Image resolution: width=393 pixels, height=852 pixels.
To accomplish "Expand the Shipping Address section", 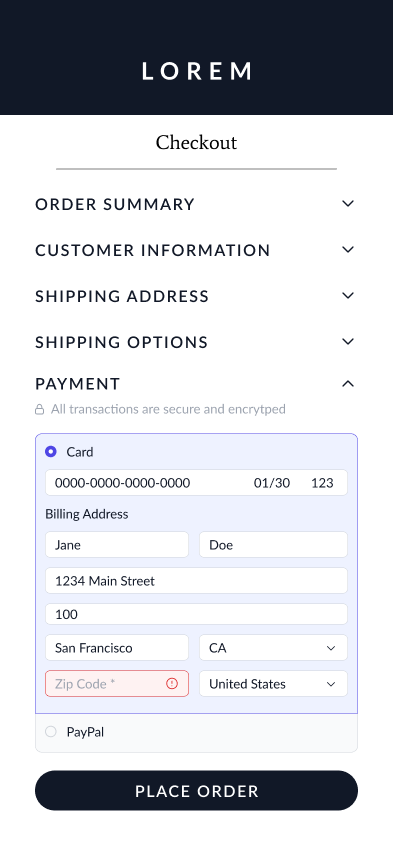I will tap(196, 296).
